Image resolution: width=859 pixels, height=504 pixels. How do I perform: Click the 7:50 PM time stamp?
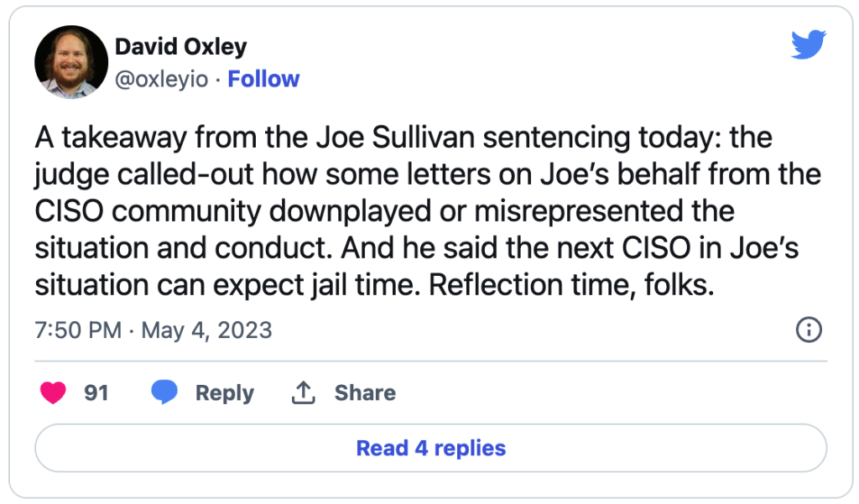coord(78,330)
